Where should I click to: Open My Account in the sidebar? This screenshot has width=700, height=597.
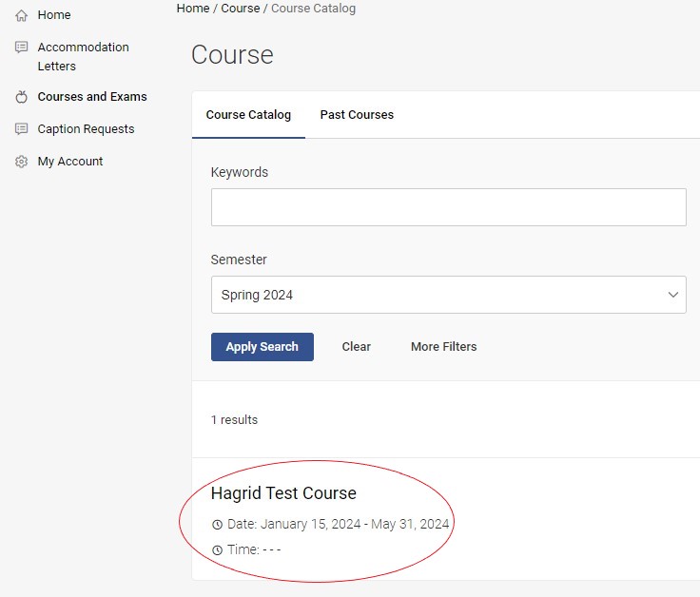coord(70,161)
